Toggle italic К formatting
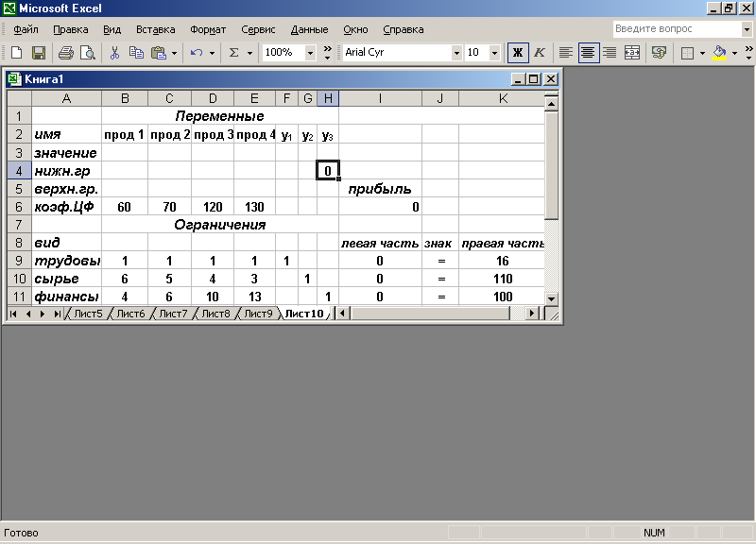 point(540,53)
